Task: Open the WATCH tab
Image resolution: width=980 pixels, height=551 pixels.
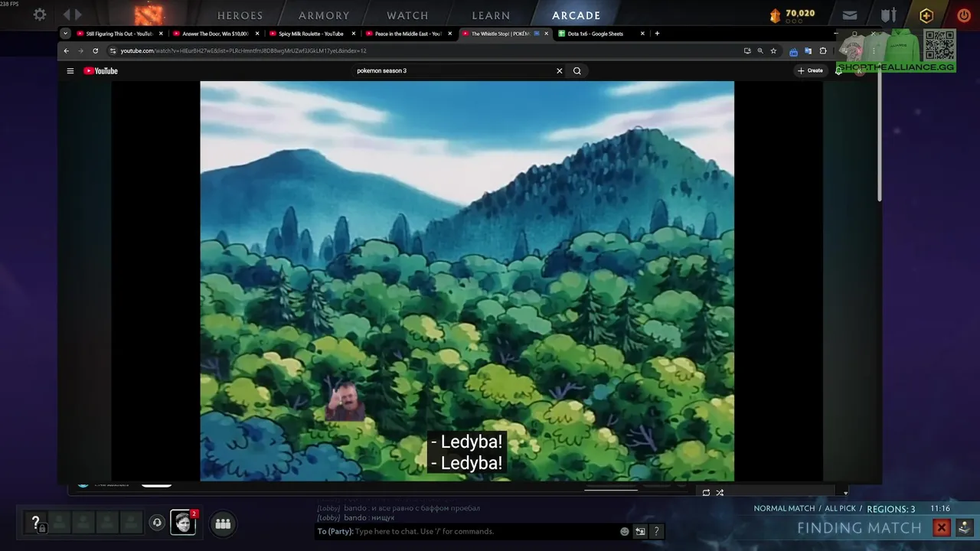Action: pos(407,15)
